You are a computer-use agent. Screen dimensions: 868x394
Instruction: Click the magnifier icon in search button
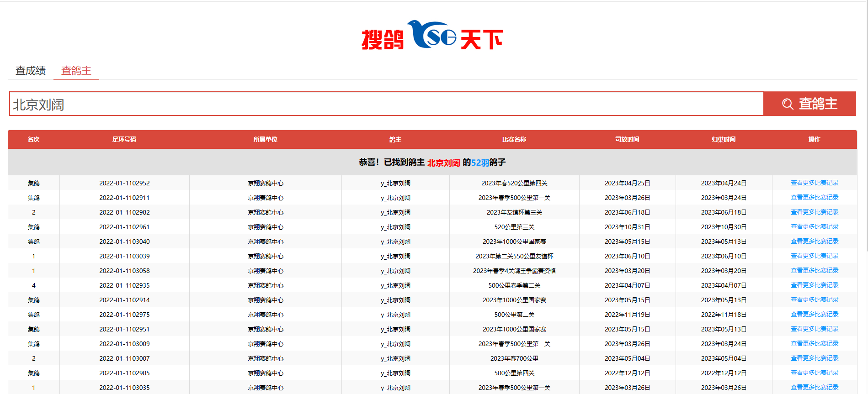tap(787, 104)
